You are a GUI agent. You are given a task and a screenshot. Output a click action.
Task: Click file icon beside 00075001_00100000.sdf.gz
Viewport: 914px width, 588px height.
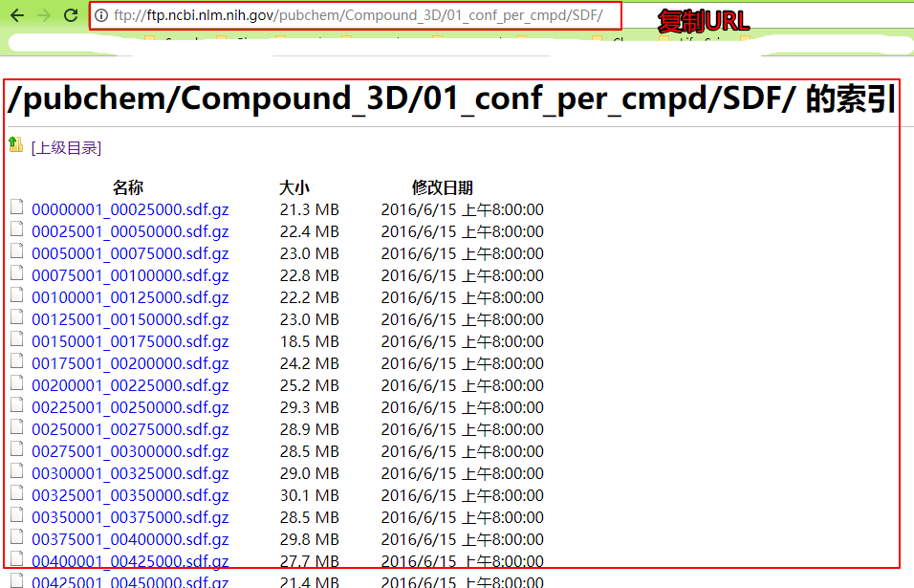pyautogui.click(x=17, y=272)
